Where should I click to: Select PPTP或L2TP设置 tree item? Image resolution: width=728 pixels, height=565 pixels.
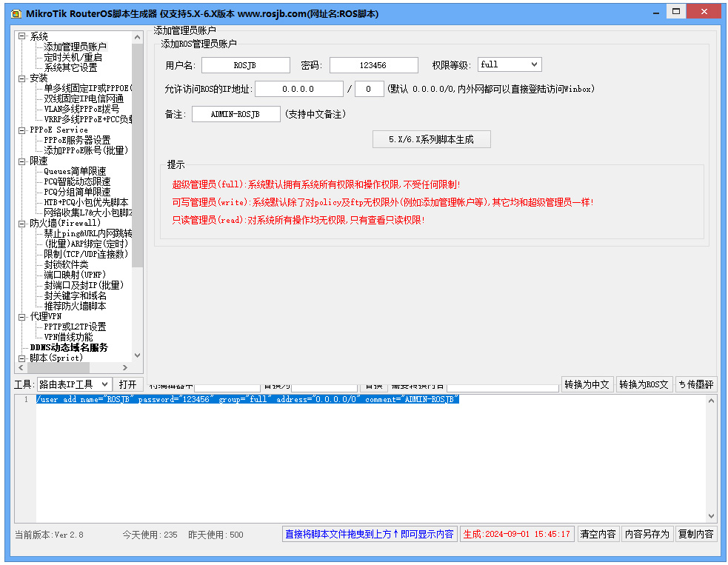click(x=76, y=327)
